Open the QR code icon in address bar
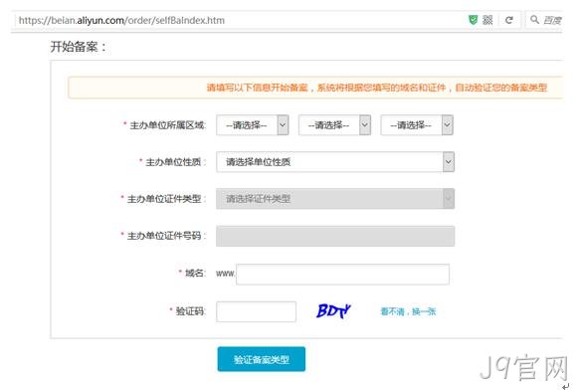 click(x=487, y=20)
